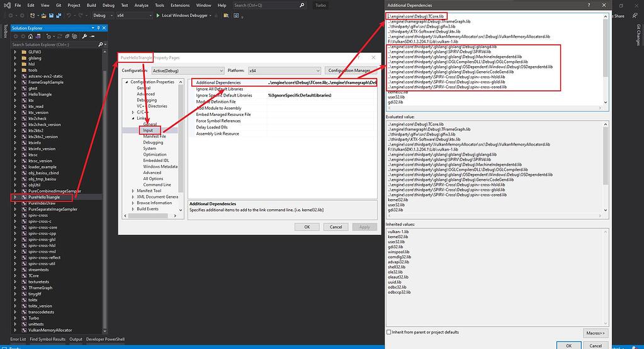Click Pending Changes Filter clock icon
The image size is (644, 349).
click(48, 37)
